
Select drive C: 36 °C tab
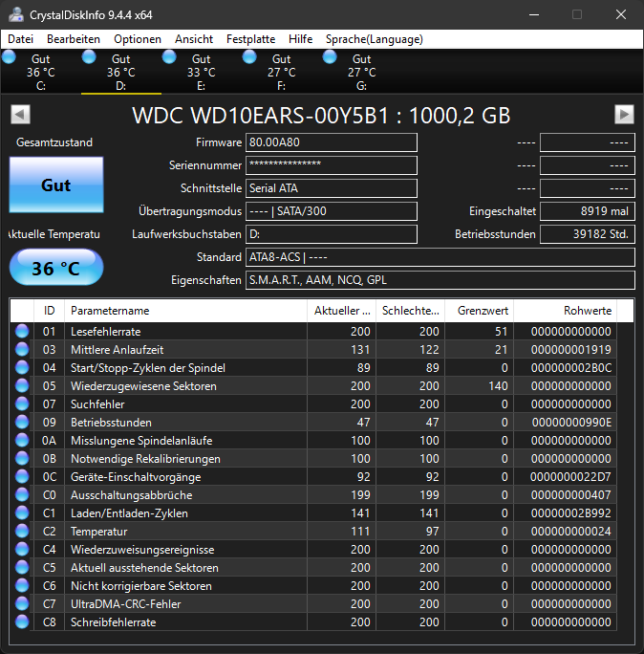tap(40, 72)
